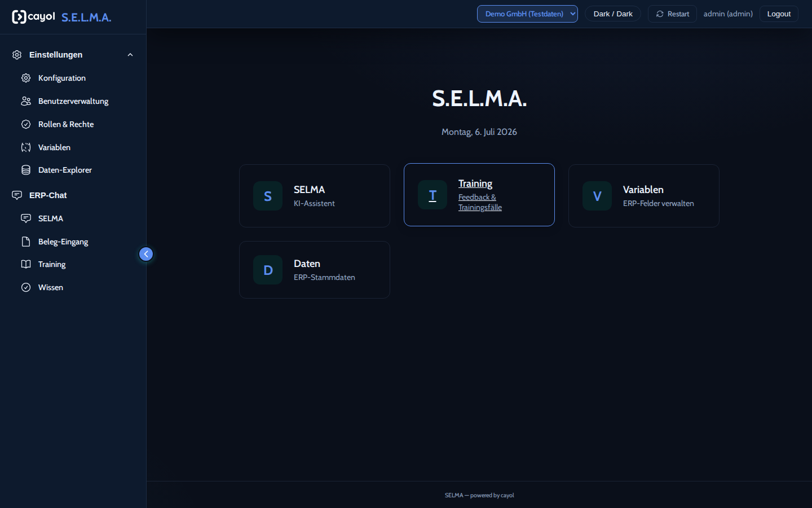Click the S.E.L.M.A. main page heading
Image resolution: width=812 pixels, height=508 pixels.
point(479,98)
